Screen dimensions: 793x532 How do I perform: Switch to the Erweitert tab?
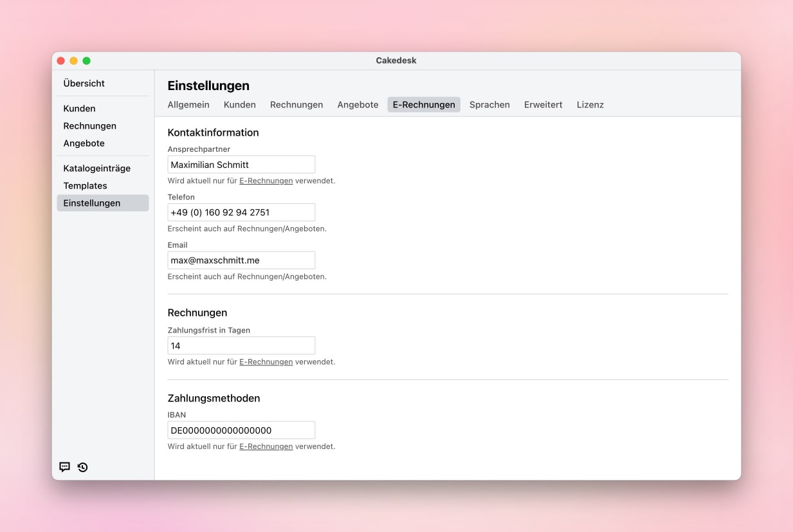(543, 105)
